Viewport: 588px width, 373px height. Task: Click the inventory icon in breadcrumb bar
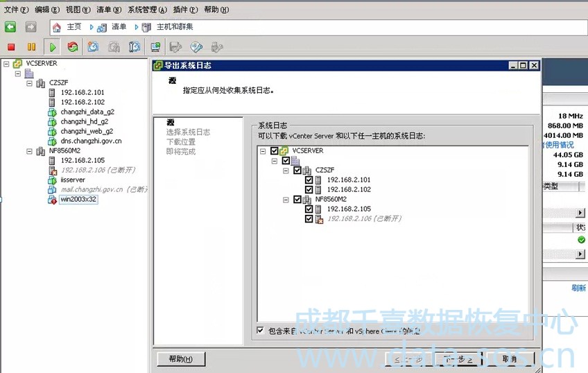pos(102,27)
